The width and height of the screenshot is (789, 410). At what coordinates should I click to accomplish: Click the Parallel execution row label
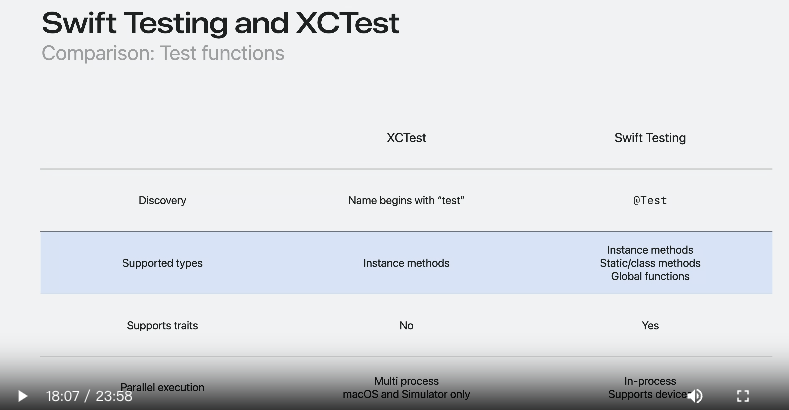[x=162, y=387]
